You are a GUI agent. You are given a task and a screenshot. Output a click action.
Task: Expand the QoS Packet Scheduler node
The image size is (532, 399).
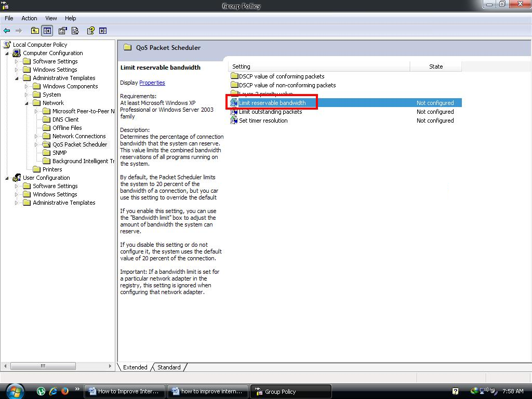(36, 144)
